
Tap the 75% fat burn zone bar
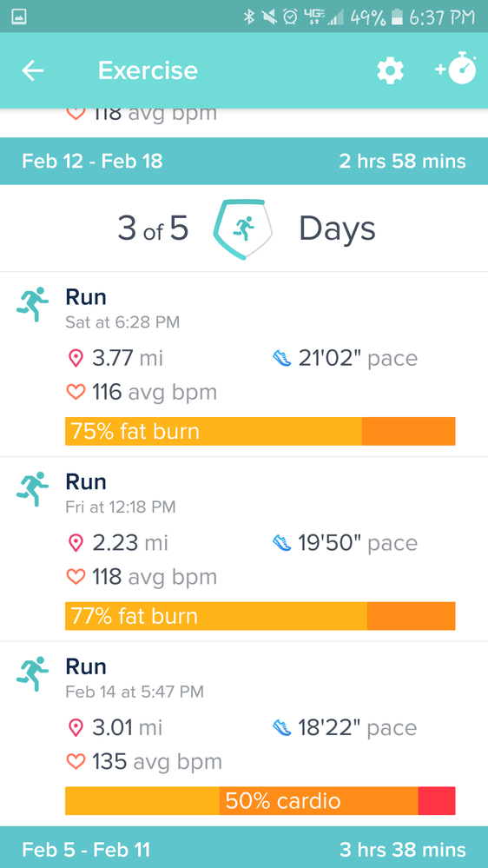click(260, 431)
